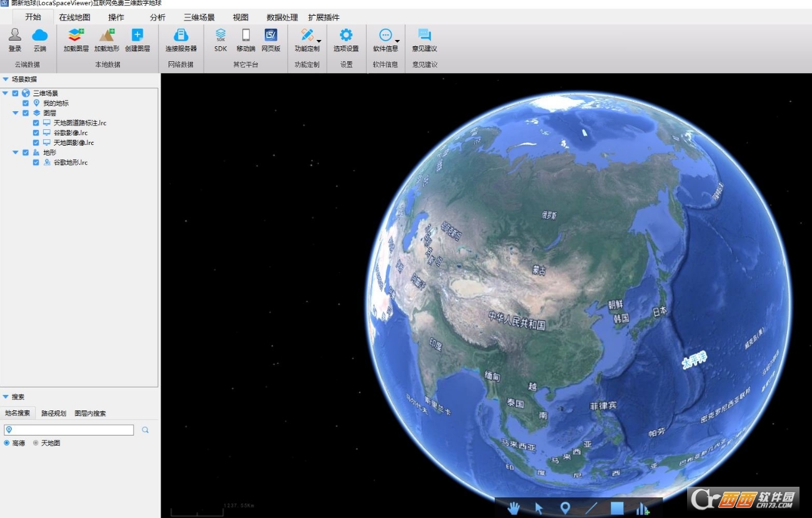This screenshot has width=812, height=518.
Task: Select the hand pan tool
Action: (x=513, y=508)
